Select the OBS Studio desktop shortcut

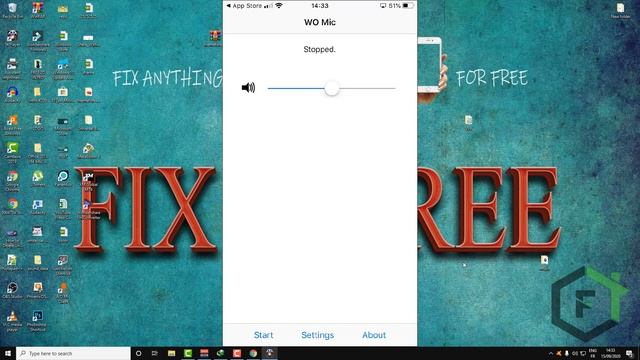pos(12,291)
